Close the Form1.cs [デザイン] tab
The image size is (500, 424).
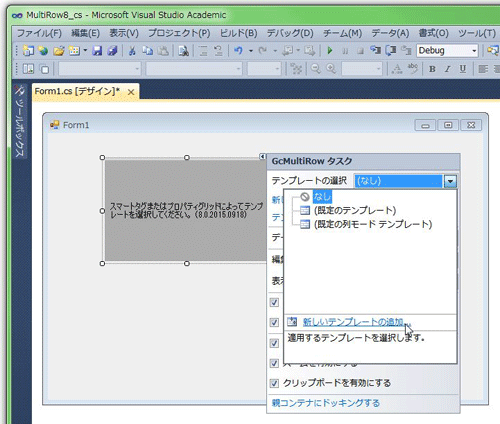coord(131,92)
